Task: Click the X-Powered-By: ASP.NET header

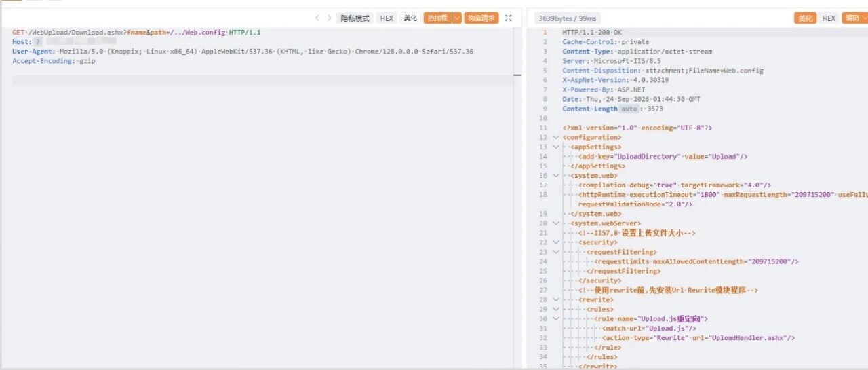Action: [604, 90]
